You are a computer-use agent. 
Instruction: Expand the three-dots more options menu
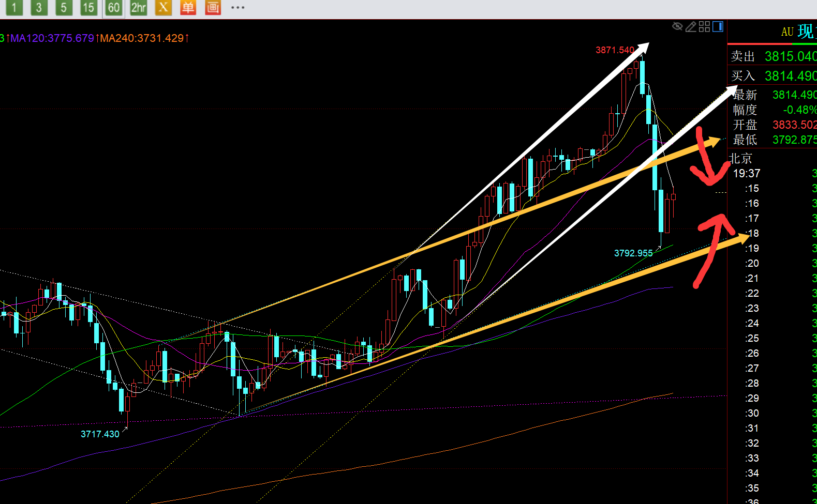[237, 8]
